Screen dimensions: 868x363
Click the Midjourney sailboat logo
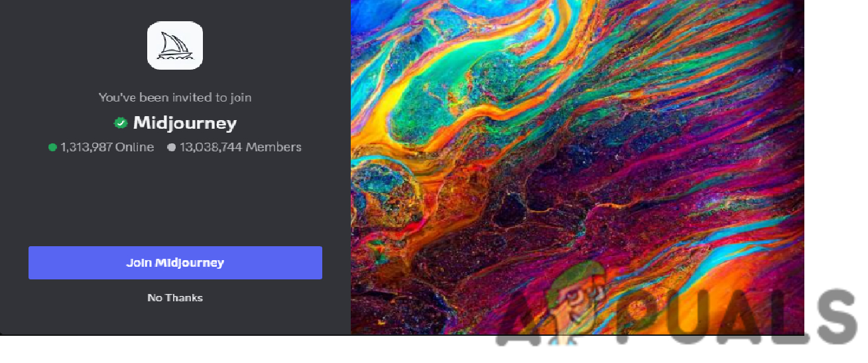pyautogui.click(x=175, y=45)
